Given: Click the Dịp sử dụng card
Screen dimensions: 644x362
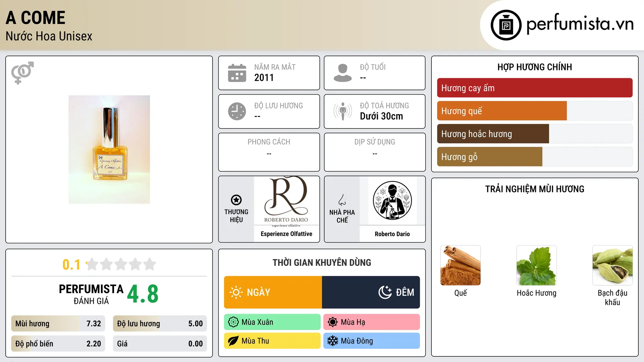Looking at the screenshot, I should point(375,152).
